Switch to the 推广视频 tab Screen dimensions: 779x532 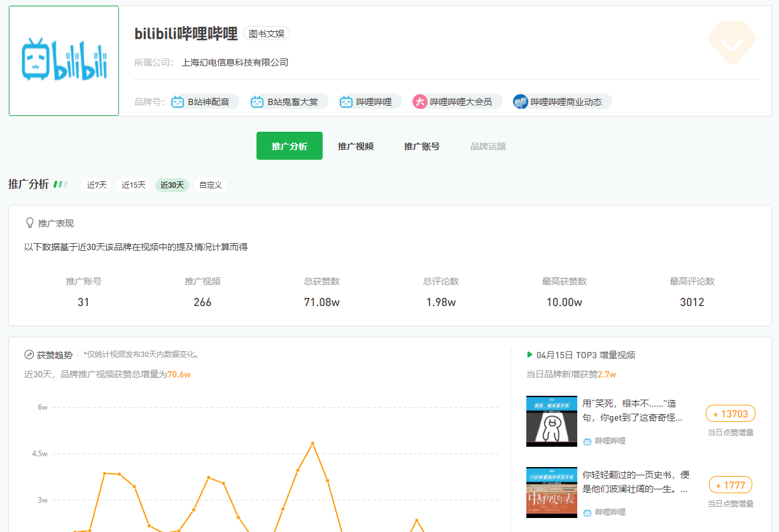[x=356, y=146]
